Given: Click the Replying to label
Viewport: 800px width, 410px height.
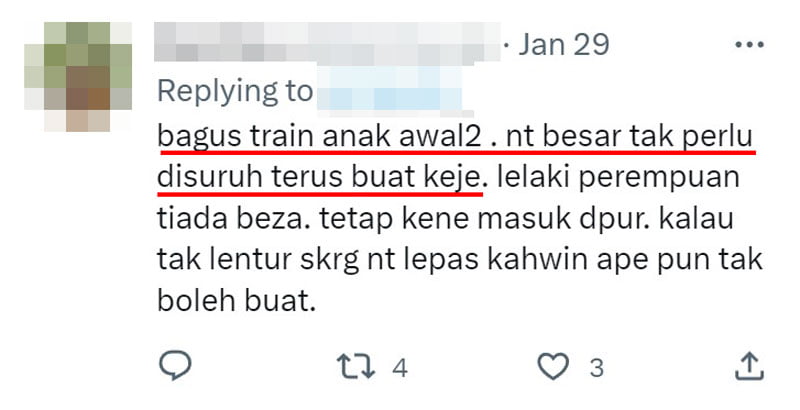Looking at the screenshot, I should pos(235,92).
